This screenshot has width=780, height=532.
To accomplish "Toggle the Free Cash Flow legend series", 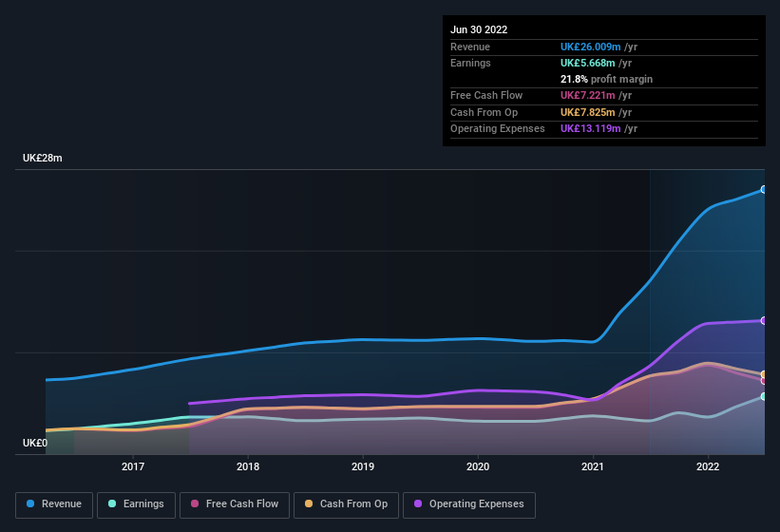I will pyautogui.click(x=233, y=504).
